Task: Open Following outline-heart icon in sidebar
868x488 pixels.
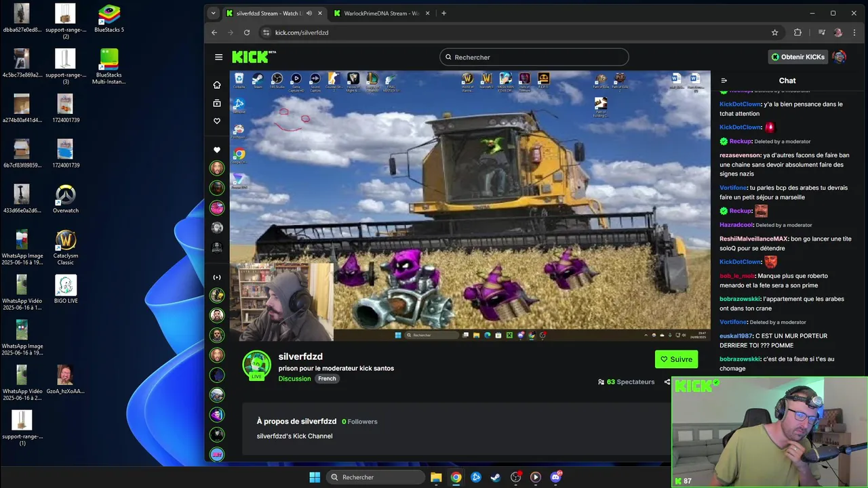Action: [217, 121]
